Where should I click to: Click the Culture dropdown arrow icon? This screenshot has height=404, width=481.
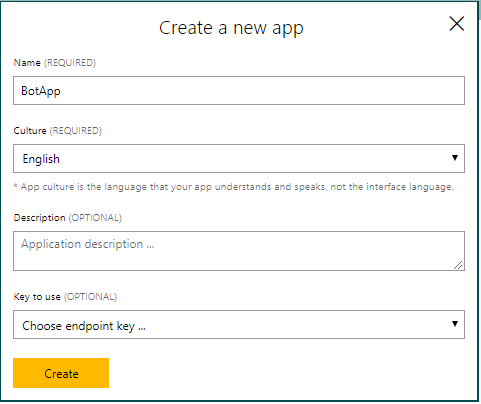(x=455, y=158)
